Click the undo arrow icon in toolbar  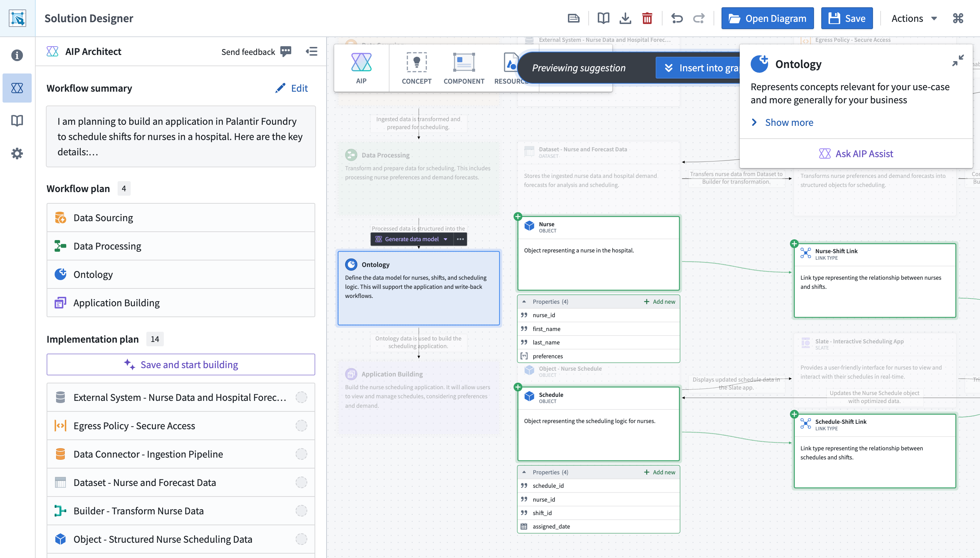pos(676,18)
